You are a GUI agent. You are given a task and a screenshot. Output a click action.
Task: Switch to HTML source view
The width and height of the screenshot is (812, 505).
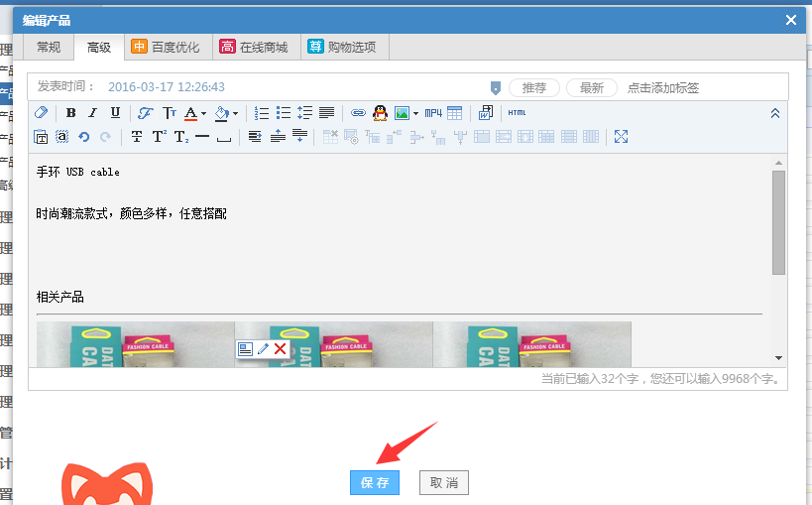coord(517,112)
